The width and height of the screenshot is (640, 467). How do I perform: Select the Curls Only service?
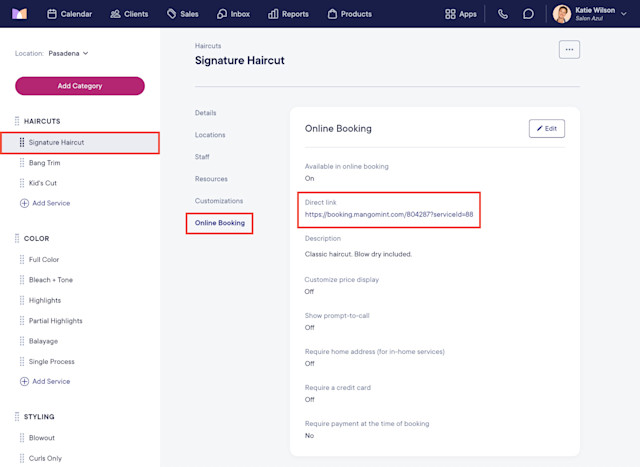45,458
